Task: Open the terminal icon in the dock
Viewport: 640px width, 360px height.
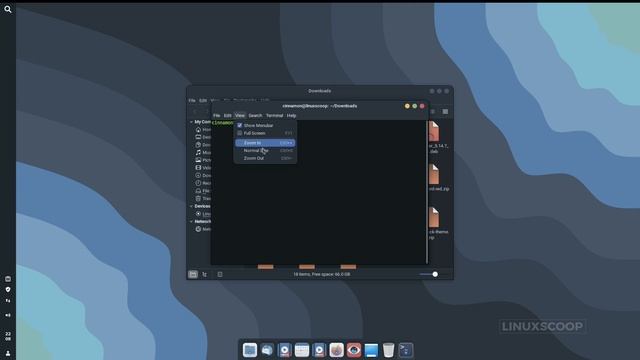Action: [406, 350]
